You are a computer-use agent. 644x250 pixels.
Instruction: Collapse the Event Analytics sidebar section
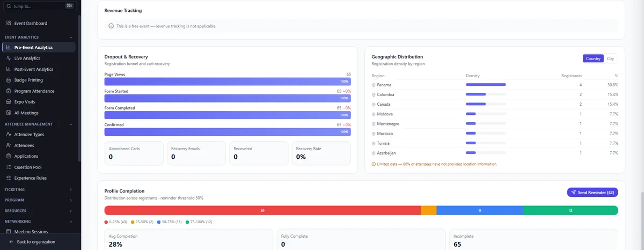[71, 38]
